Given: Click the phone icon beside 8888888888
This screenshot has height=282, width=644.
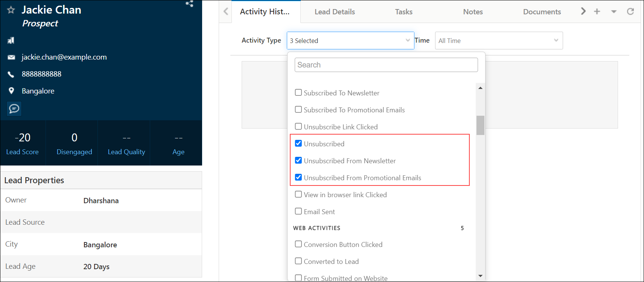Looking at the screenshot, I should click(11, 74).
